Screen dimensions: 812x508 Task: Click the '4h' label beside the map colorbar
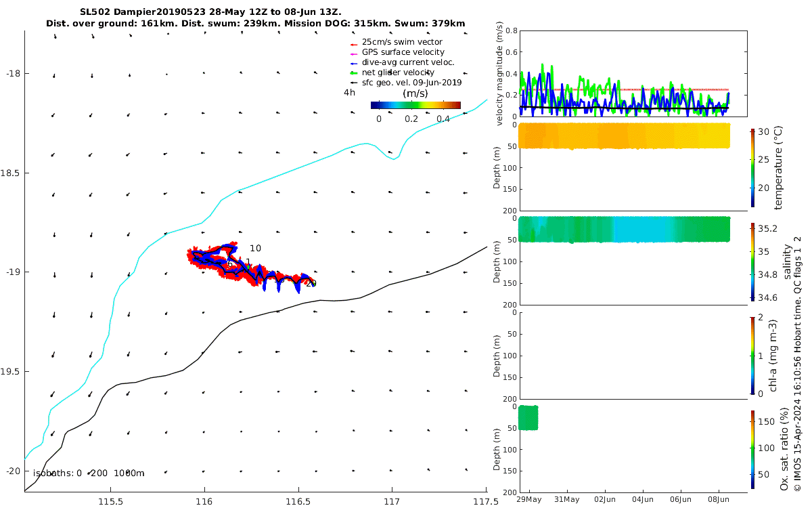349,93
